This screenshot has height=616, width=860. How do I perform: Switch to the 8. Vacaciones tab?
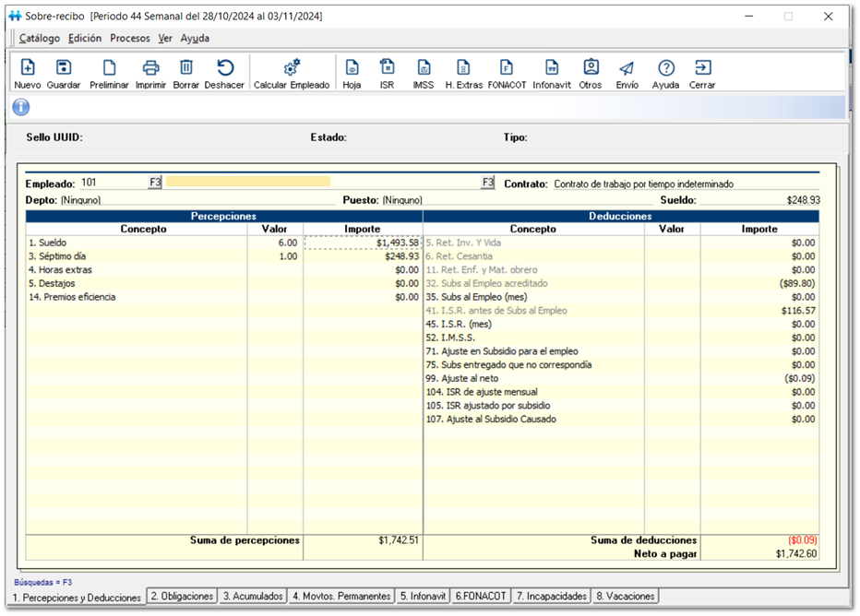click(626, 597)
